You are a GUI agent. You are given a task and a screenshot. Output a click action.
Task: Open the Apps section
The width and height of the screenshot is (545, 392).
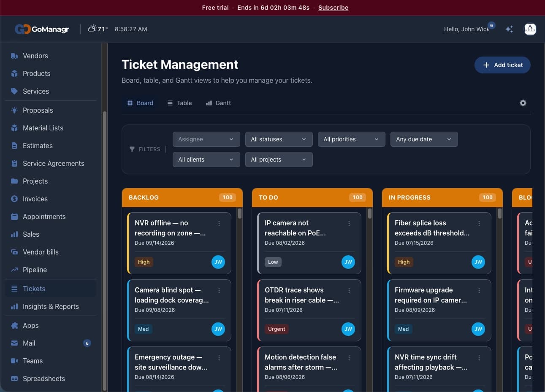point(51,325)
